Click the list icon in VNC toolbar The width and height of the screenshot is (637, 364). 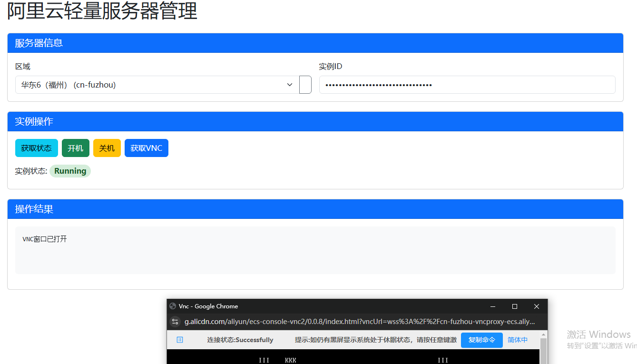pyautogui.click(x=180, y=340)
